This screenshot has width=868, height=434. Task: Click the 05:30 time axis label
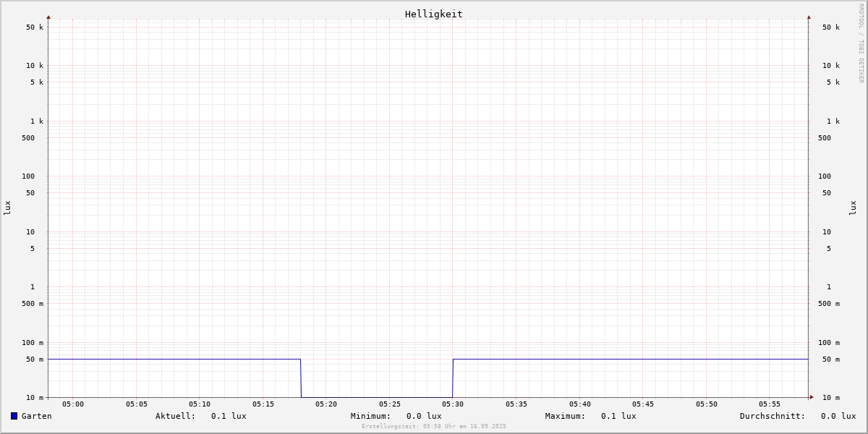click(x=453, y=404)
